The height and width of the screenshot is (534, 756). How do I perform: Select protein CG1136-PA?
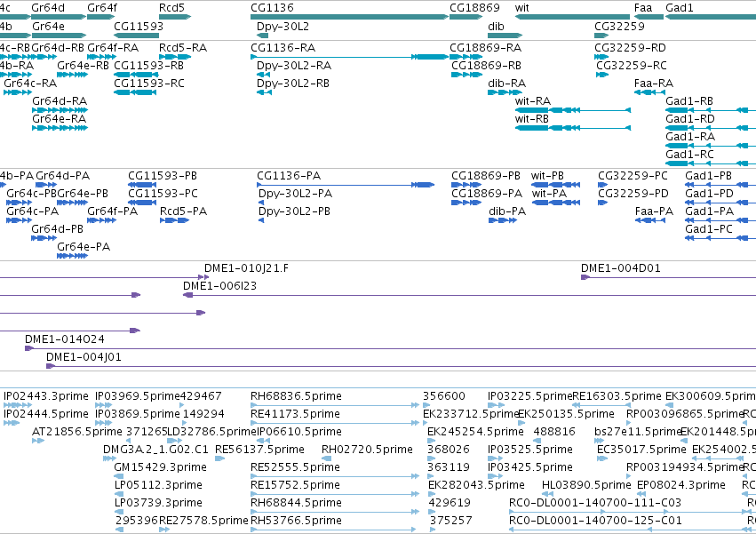pos(346,185)
